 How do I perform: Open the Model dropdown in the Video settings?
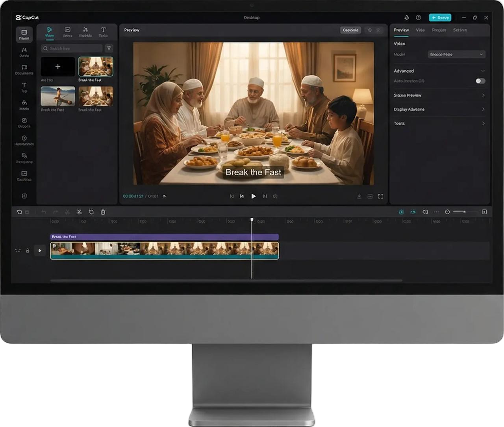pos(456,54)
